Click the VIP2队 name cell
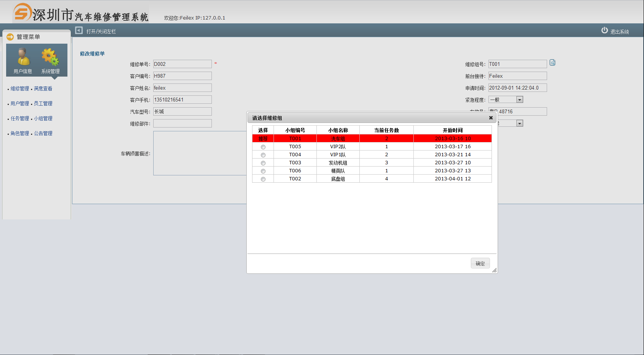The width and height of the screenshot is (644, 355). 338,147
